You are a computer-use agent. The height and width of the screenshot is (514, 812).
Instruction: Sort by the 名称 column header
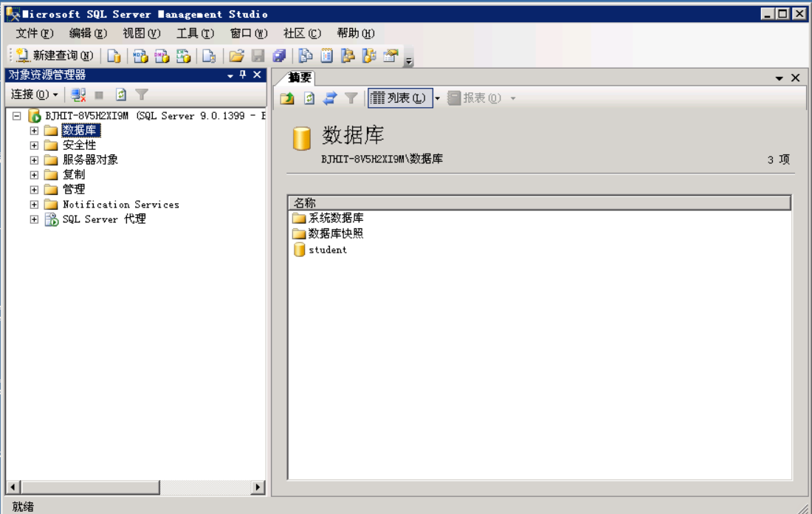[540, 202]
